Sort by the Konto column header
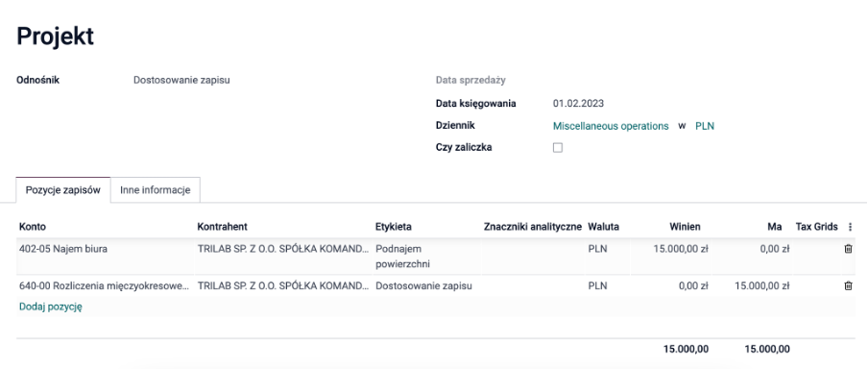 point(33,227)
